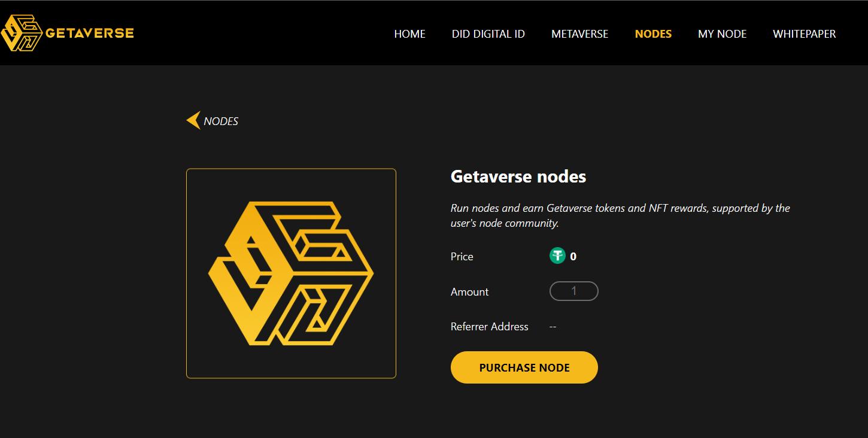The width and height of the screenshot is (868, 438).
Task: Click the GETAVERSE wordmark text
Action: point(90,33)
